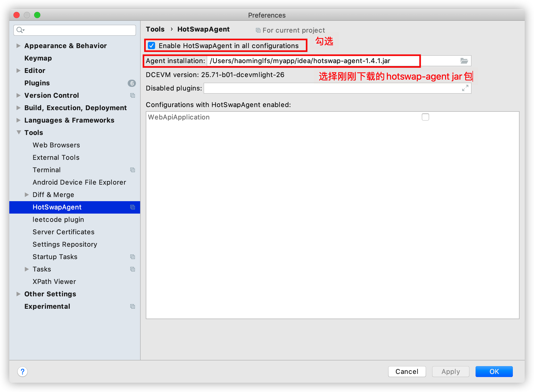The image size is (534, 392).
Task: Expand the Diff & Merge node
Action: [27, 195]
